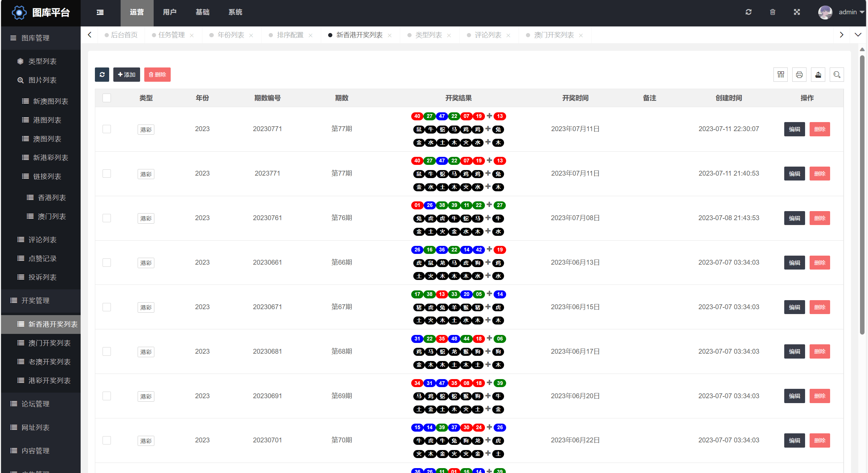The image size is (868, 473).
Task: Tick the checkbox for row 20230771
Action: (x=107, y=129)
